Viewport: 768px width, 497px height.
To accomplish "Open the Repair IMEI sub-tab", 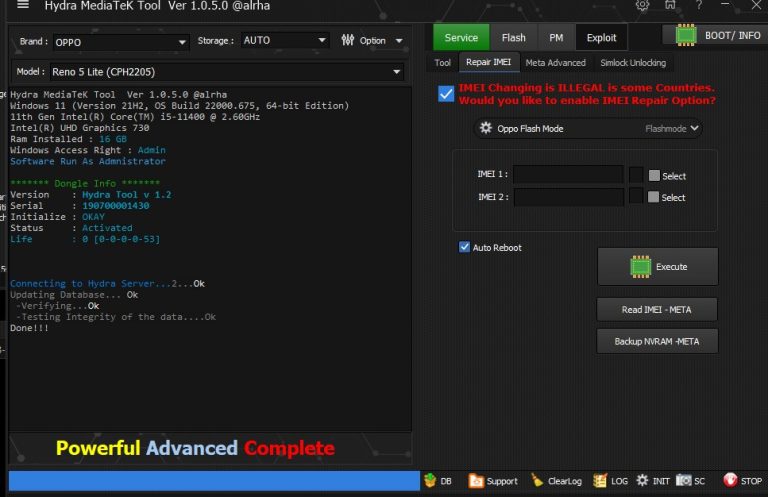I will point(488,62).
